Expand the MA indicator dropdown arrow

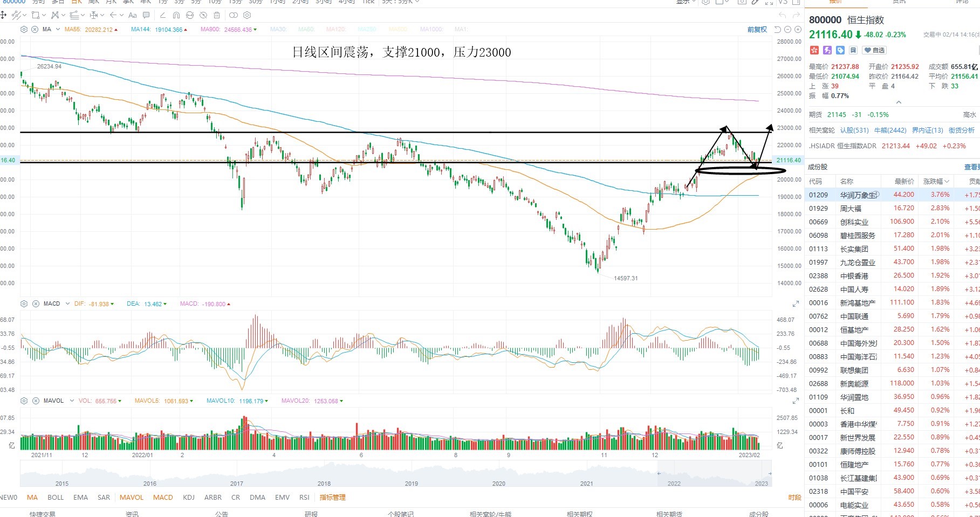pyautogui.click(x=58, y=29)
